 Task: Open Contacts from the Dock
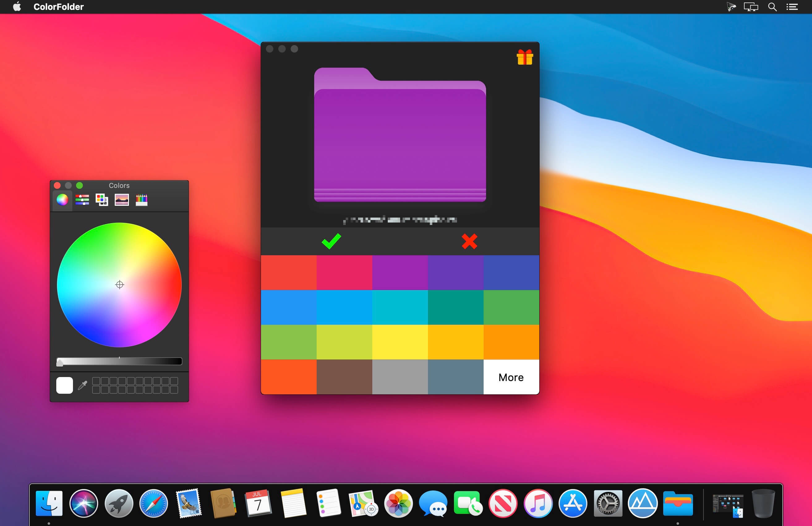(x=224, y=503)
